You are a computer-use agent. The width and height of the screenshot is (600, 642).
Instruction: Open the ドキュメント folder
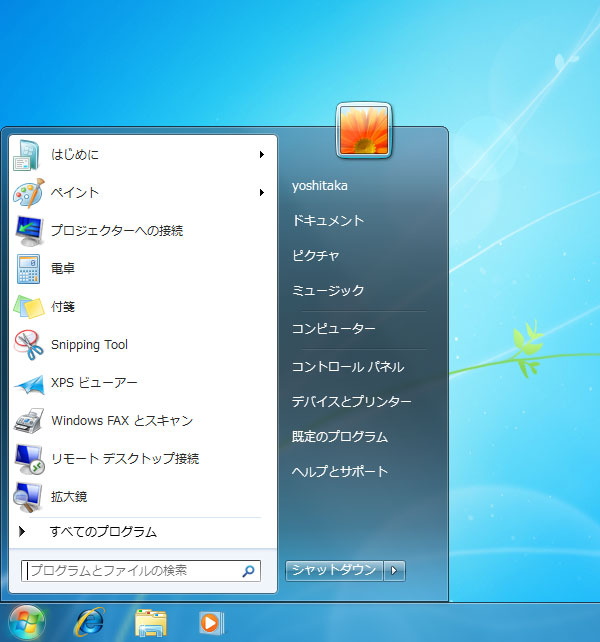328,221
